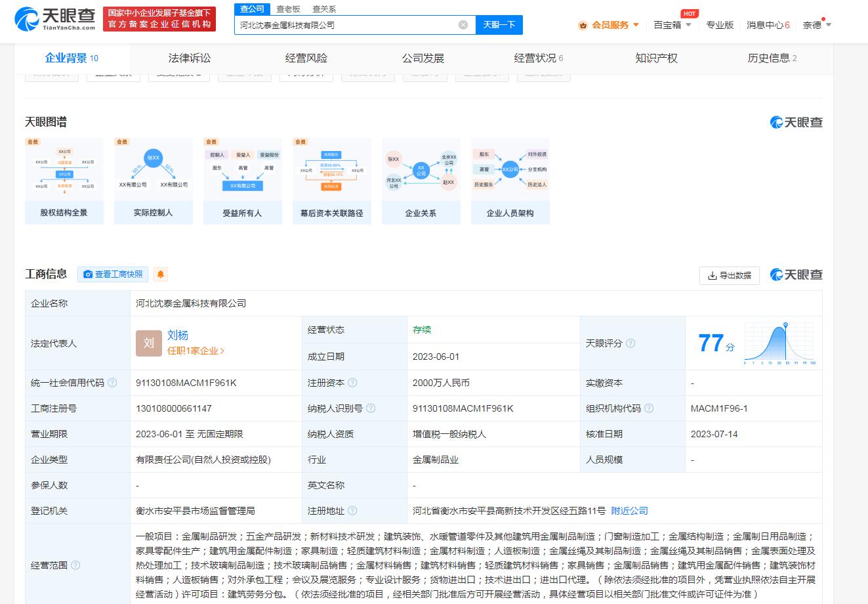Viewport: 868px width, 604px height.
Task: Click help icon next to 天眼评分
Action: 630,343
